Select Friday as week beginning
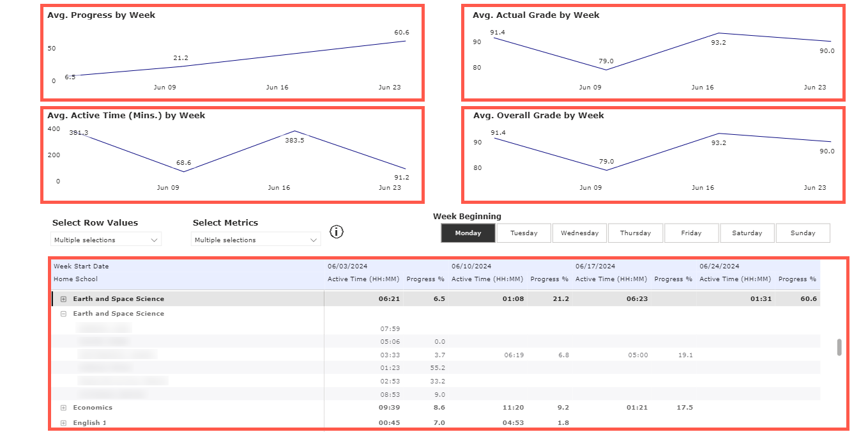This screenshot has height=432, width=868. pos(691,233)
